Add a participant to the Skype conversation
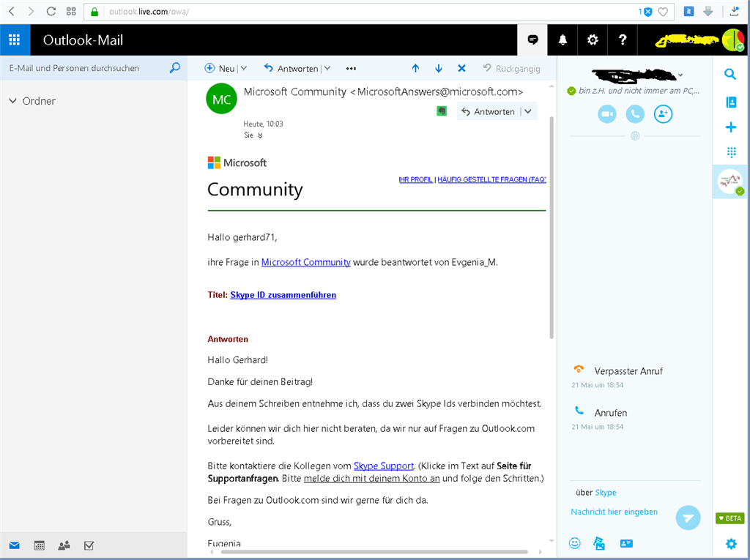The image size is (750, 560). coord(663,113)
